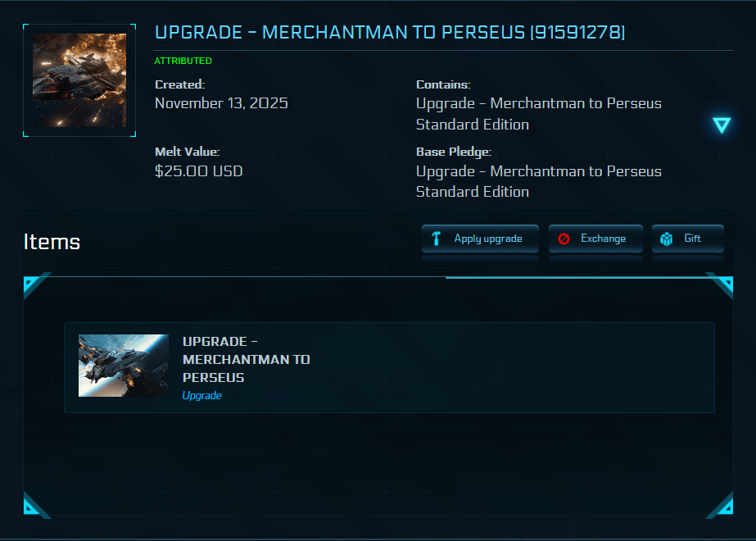Click the green ATTRIBUTED status badge
Viewport: 756px width, 541px height.
click(183, 60)
